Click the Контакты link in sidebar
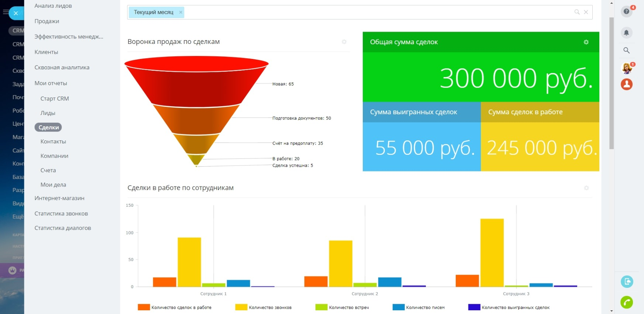 point(53,142)
